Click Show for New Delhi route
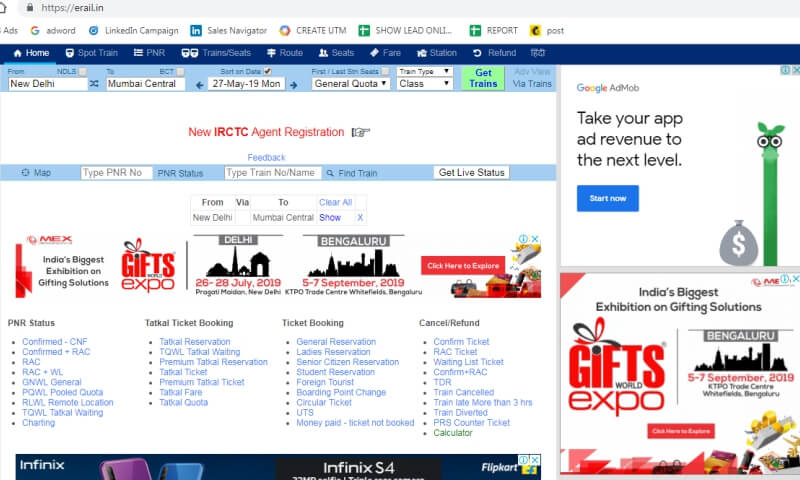The image size is (800, 480). click(330, 218)
